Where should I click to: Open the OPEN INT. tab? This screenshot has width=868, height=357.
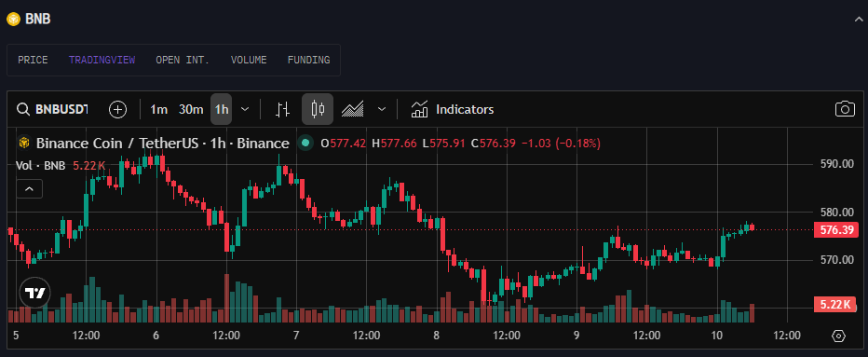click(x=183, y=60)
